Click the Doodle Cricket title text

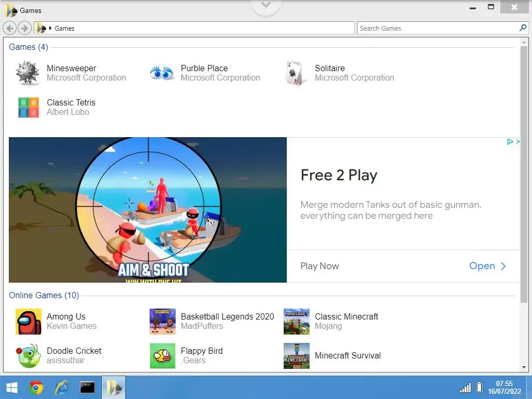pos(74,351)
